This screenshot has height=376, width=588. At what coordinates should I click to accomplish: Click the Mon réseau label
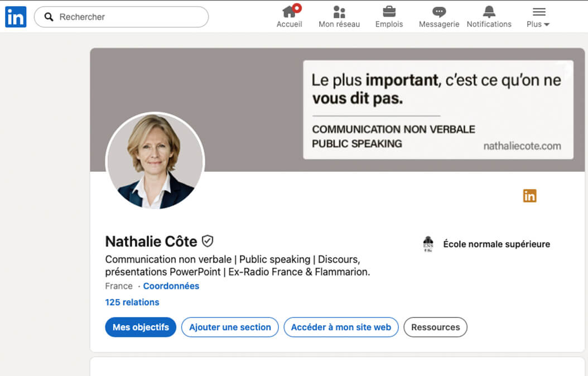point(339,24)
